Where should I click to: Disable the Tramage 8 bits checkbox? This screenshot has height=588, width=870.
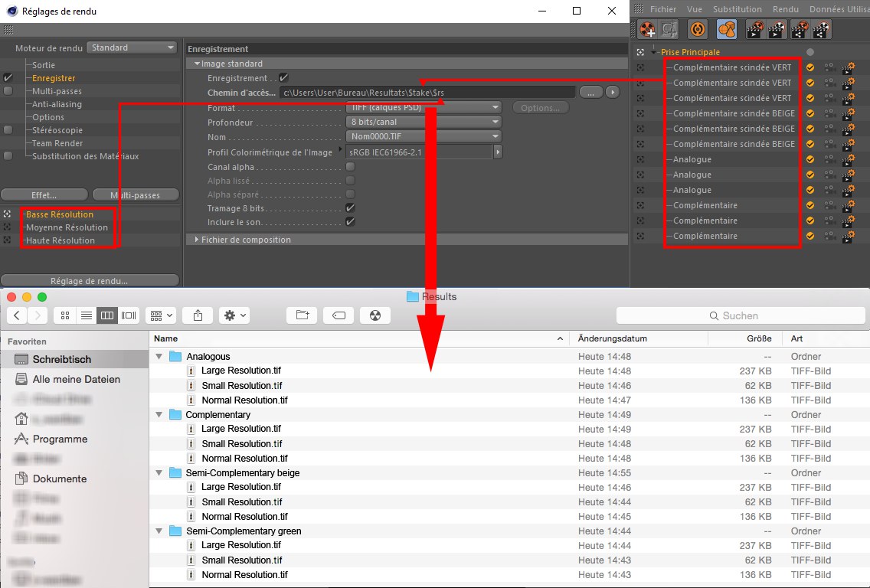click(350, 208)
